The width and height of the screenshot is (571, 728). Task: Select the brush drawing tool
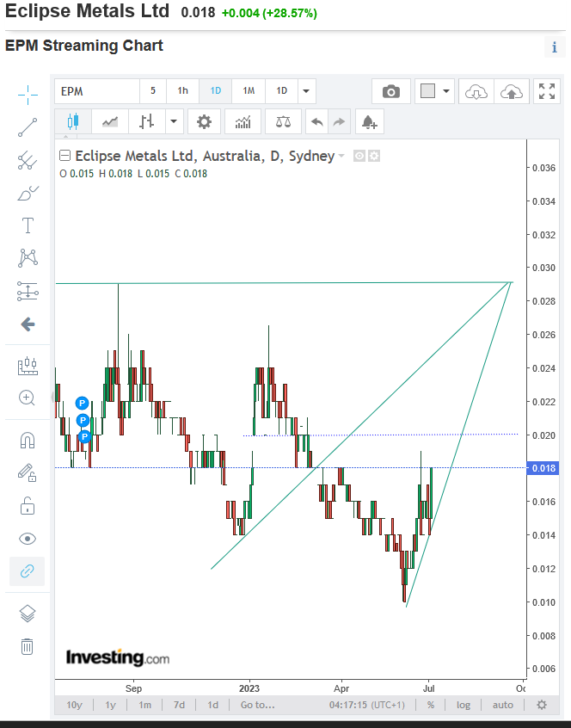pyautogui.click(x=28, y=193)
